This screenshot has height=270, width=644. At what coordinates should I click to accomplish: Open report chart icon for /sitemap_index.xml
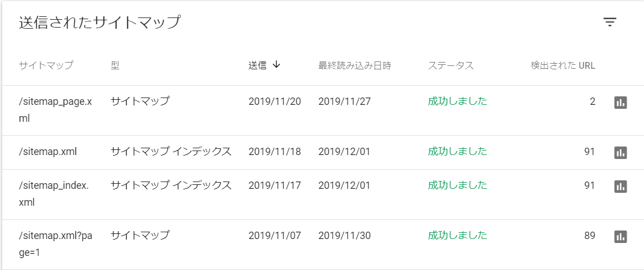point(620,186)
